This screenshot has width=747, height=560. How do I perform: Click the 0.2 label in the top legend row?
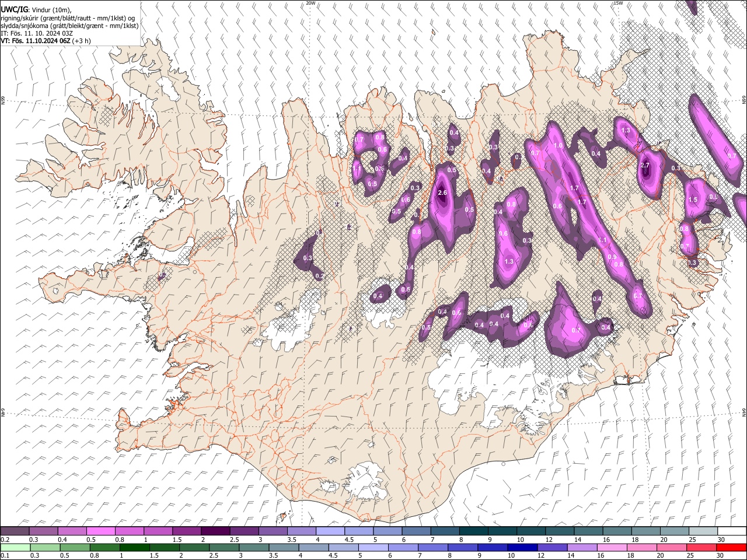5,540
